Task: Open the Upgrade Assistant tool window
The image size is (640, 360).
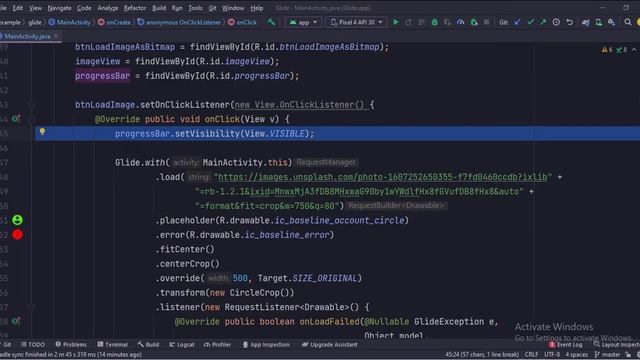Action: (x=329, y=344)
